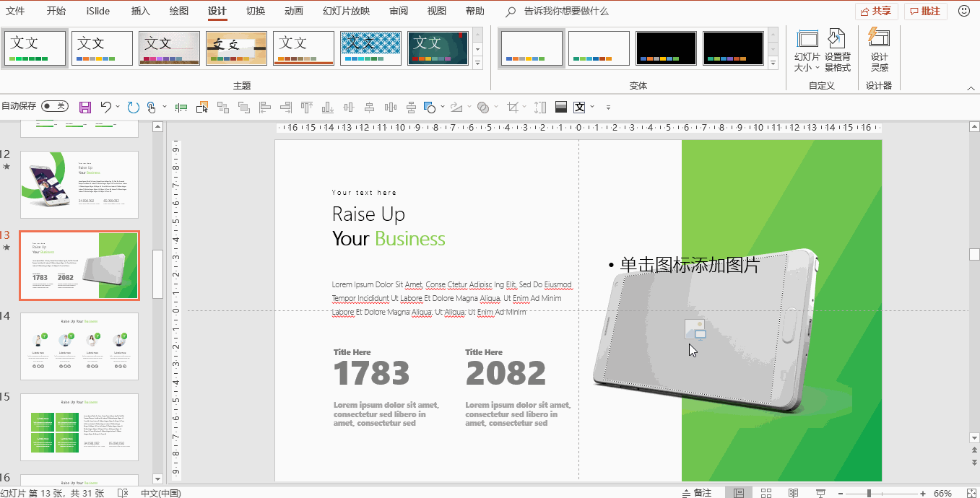The image size is (980, 498).
Task: Open Slide Size (幻灯片大小) options
Action: click(x=807, y=49)
